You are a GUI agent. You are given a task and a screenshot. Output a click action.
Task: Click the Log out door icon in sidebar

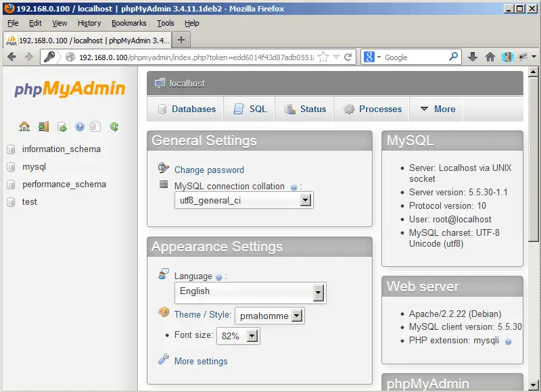coord(43,126)
